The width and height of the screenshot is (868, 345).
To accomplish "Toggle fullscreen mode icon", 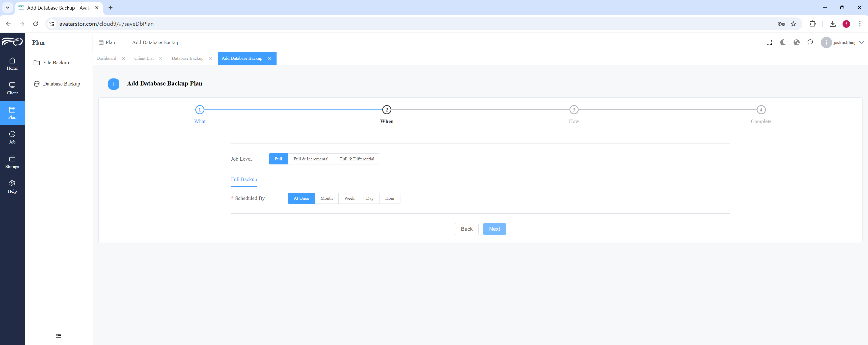I will (x=769, y=42).
